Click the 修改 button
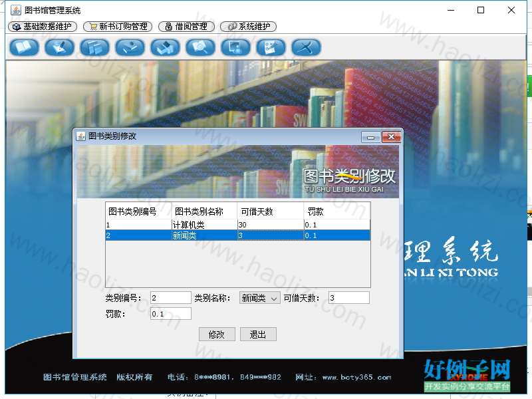The image size is (532, 399). (x=217, y=334)
